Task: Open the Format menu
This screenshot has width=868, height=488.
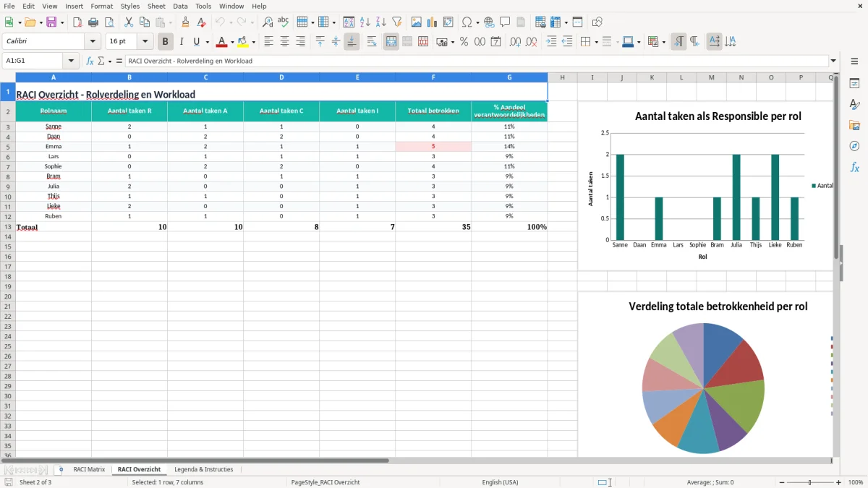Action: click(x=101, y=6)
